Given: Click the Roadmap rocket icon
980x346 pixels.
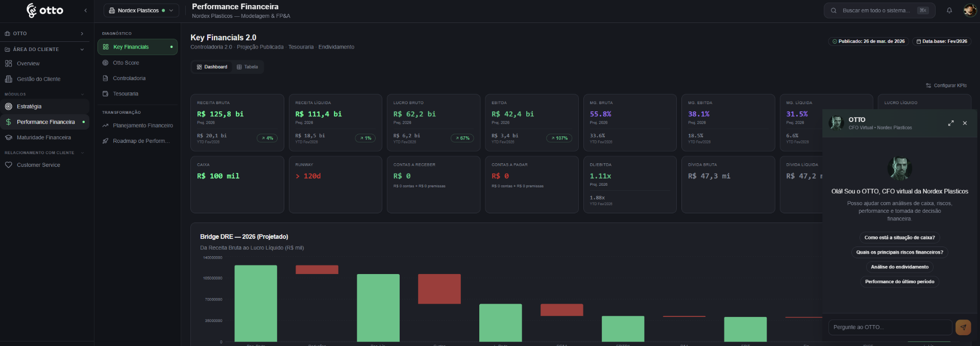Looking at the screenshot, I should (x=105, y=141).
